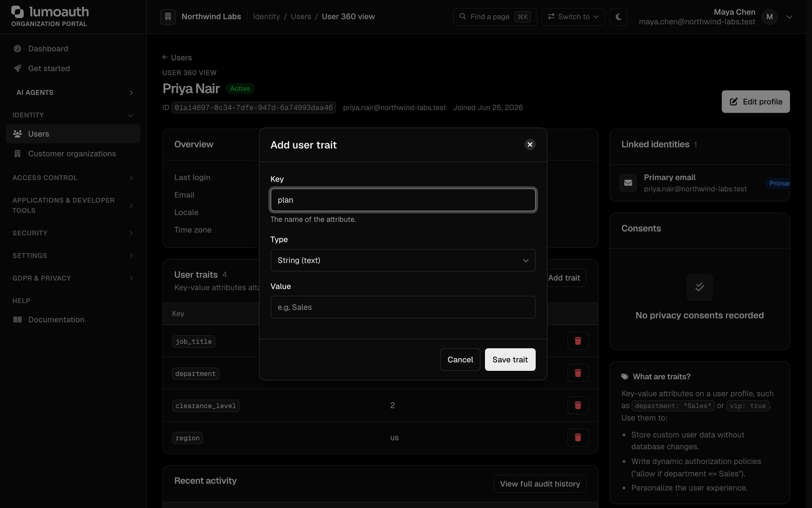The image size is (812, 508).
Task: Open Get started from sidebar
Action: pyautogui.click(x=73, y=69)
